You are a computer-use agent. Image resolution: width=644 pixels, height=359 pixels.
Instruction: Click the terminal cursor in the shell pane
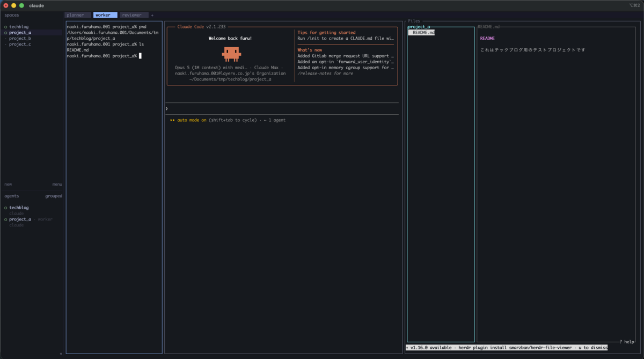point(140,56)
